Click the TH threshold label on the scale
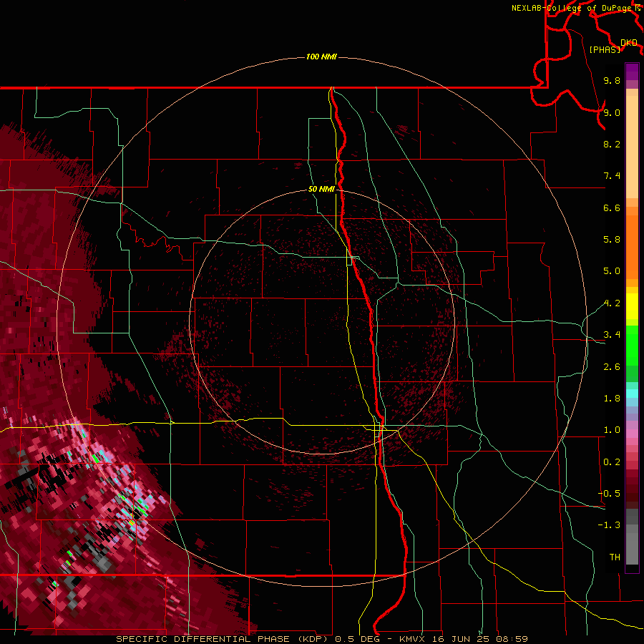Viewport: 644px width, 644px height. pos(615,557)
